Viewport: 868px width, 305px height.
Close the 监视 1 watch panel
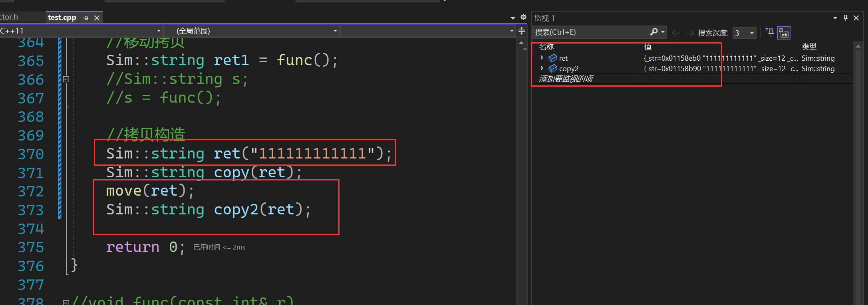point(856,18)
